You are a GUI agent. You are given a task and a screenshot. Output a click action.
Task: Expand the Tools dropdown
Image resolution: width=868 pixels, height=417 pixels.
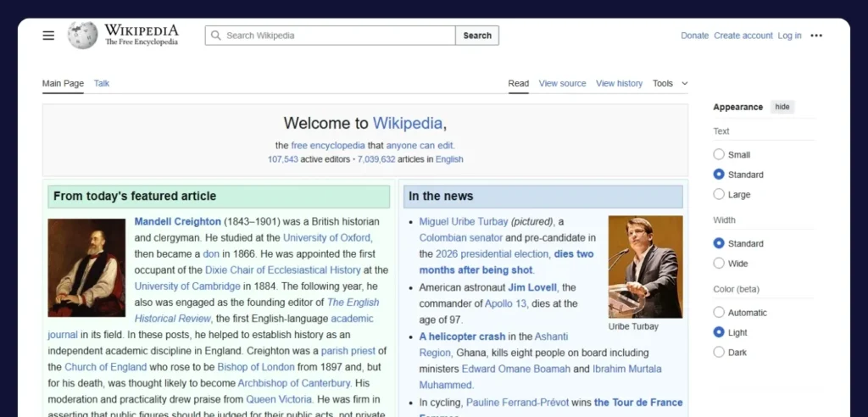[x=670, y=84]
